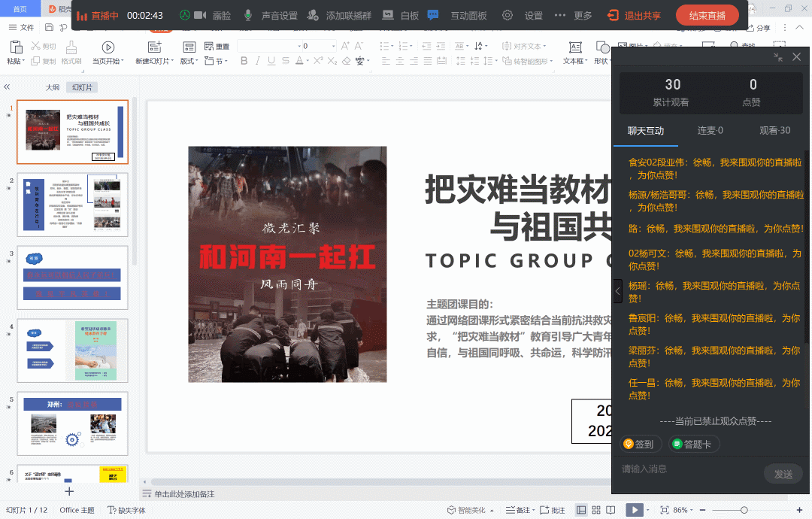Switch to the 观看·30 viewers tab
The width and height of the screenshot is (812, 519).
click(x=774, y=130)
